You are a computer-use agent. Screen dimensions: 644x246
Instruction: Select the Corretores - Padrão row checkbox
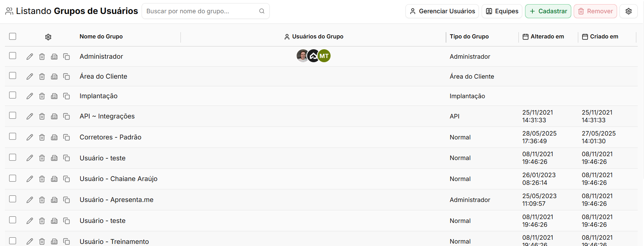13,136
